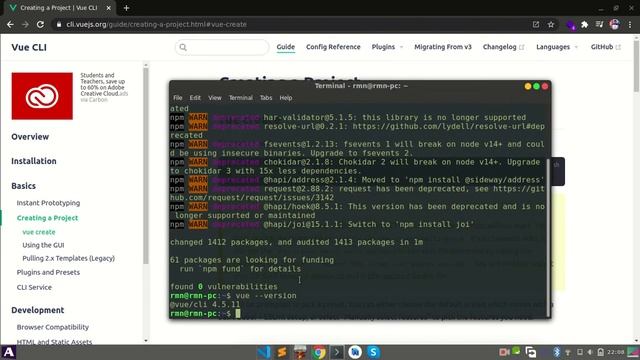Image resolution: width=640 pixels, height=360 pixels.
Task: Open Migrating From v3 link
Action: [443, 47]
